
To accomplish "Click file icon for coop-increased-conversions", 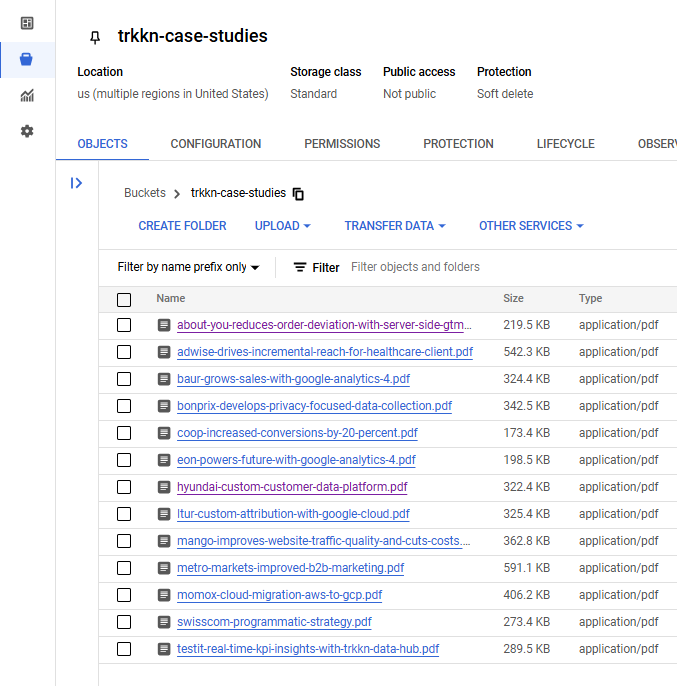I will coord(164,433).
